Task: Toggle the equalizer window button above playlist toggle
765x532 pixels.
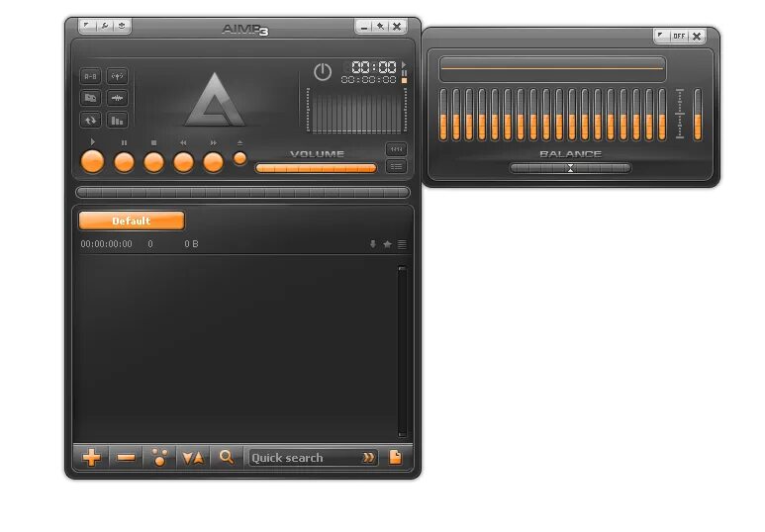Action: pos(396,149)
